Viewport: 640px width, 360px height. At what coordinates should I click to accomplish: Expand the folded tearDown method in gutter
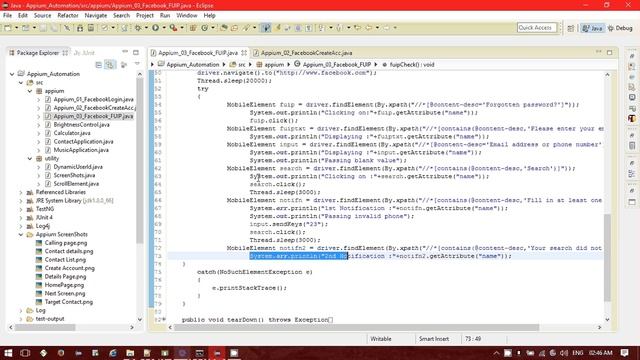coord(164,320)
